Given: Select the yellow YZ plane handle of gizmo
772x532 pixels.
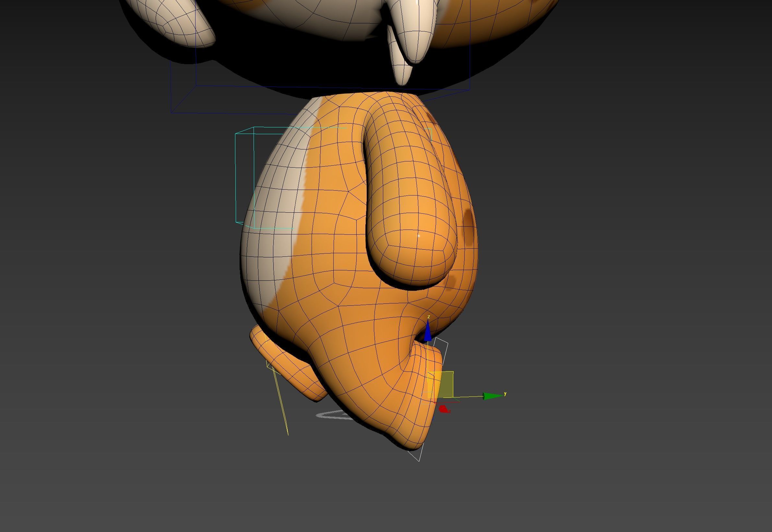Looking at the screenshot, I should [x=440, y=384].
